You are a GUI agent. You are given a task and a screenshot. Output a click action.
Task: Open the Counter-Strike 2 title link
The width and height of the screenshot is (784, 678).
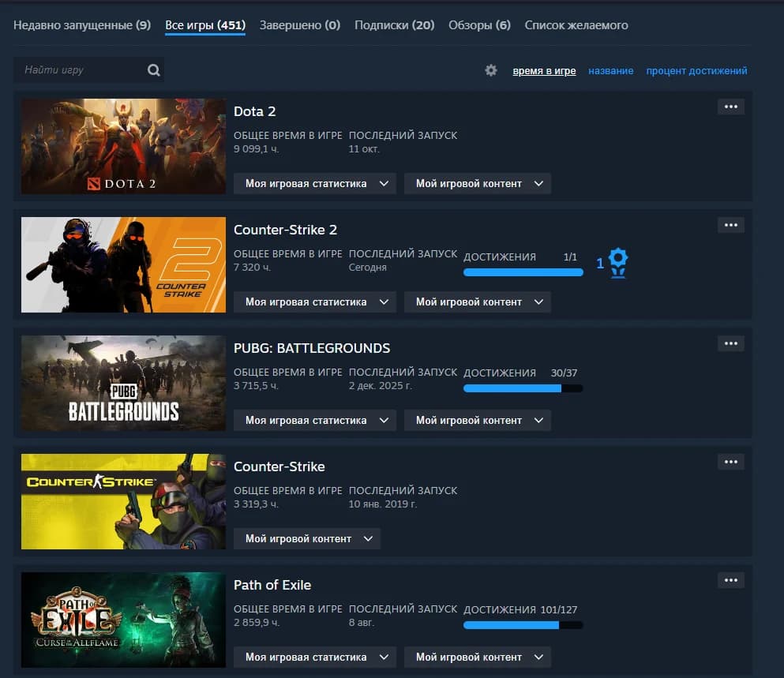pos(285,230)
